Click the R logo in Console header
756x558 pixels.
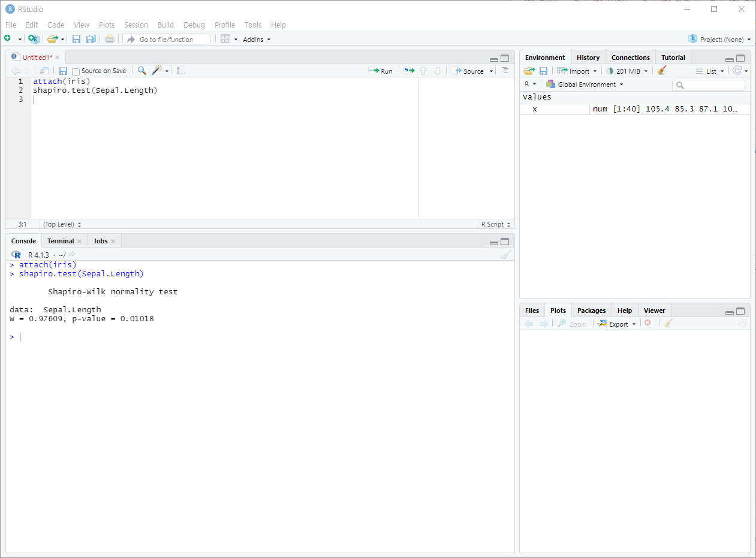click(16, 255)
